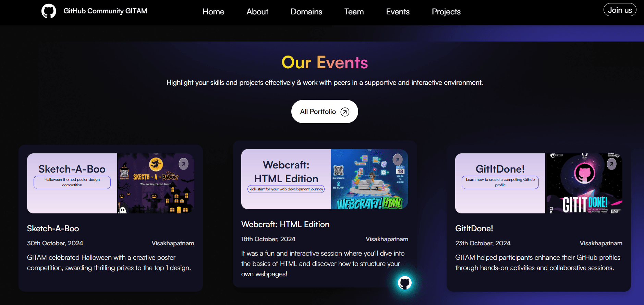Click 'It was a fun and interactive session' description
The image size is (644, 305).
point(323,264)
